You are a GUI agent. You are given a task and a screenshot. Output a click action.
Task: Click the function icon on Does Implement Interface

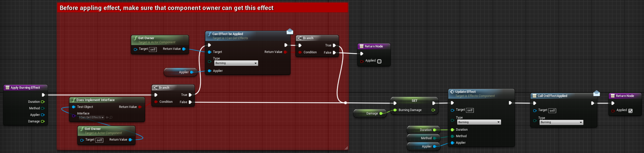[73, 100]
